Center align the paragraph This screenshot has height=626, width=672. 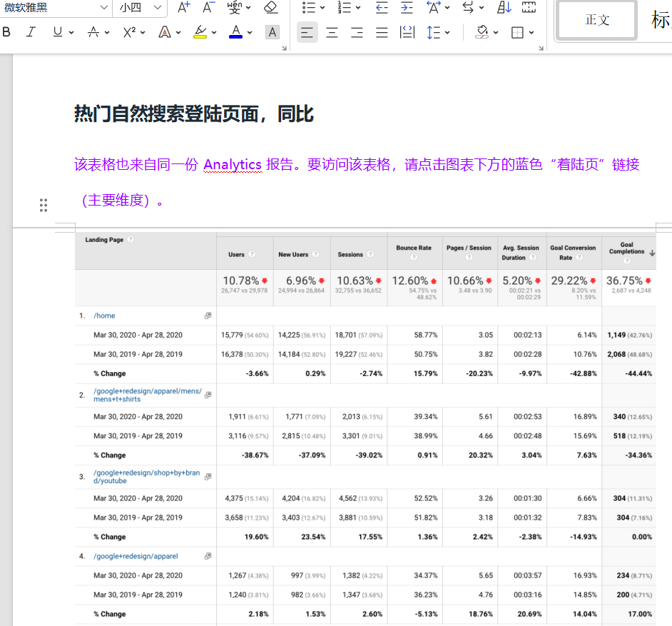332,32
